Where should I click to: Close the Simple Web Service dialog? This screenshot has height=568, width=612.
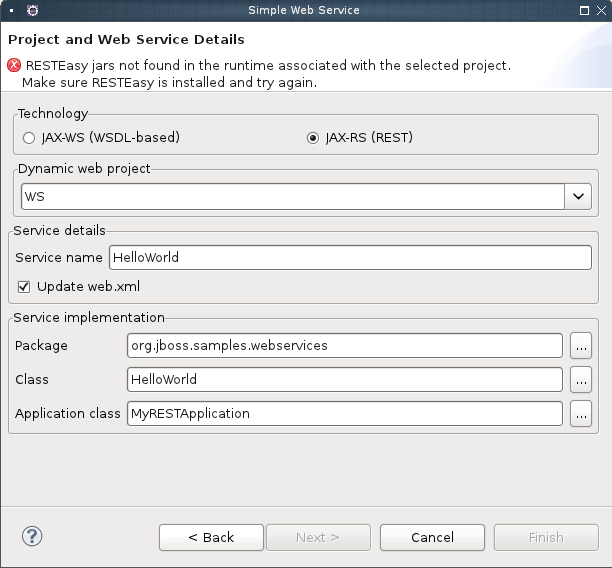598,10
